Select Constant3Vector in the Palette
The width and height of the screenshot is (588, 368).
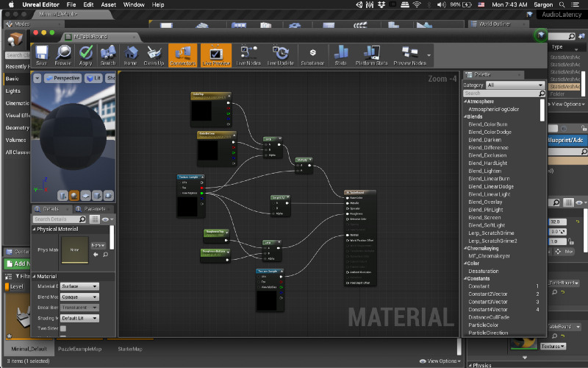click(488, 302)
